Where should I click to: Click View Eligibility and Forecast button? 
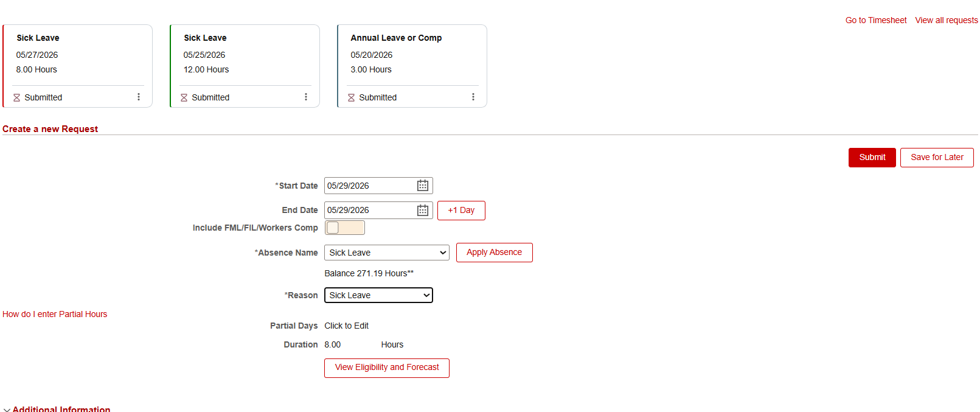click(x=387, y=368)
